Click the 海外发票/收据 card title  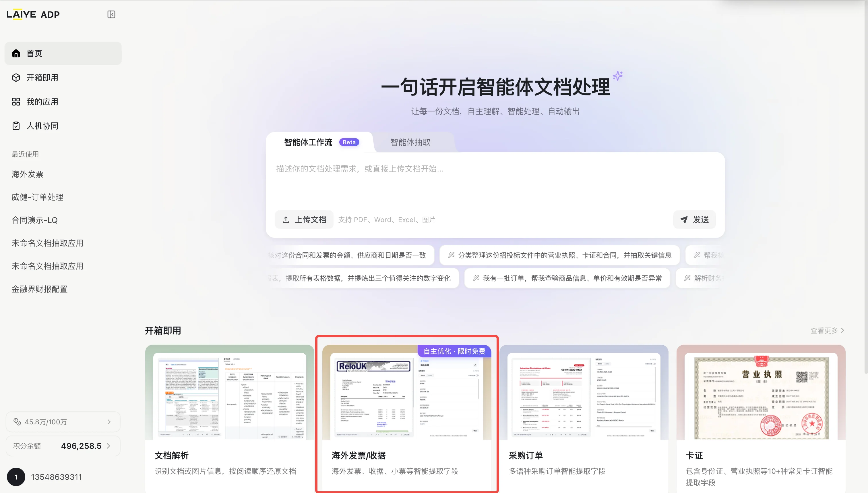click(359, 456)
